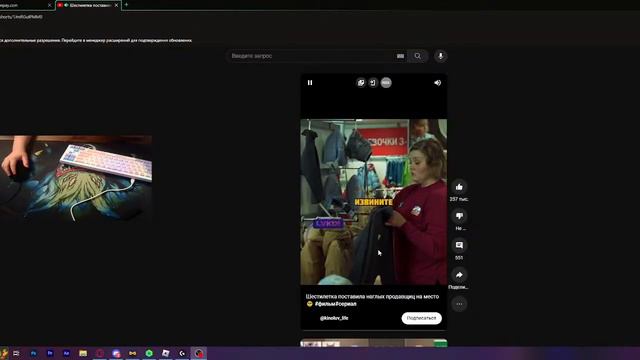Dislike the short with thumbs down
Viewport: 640px width, 360px height.
point(459,216)
